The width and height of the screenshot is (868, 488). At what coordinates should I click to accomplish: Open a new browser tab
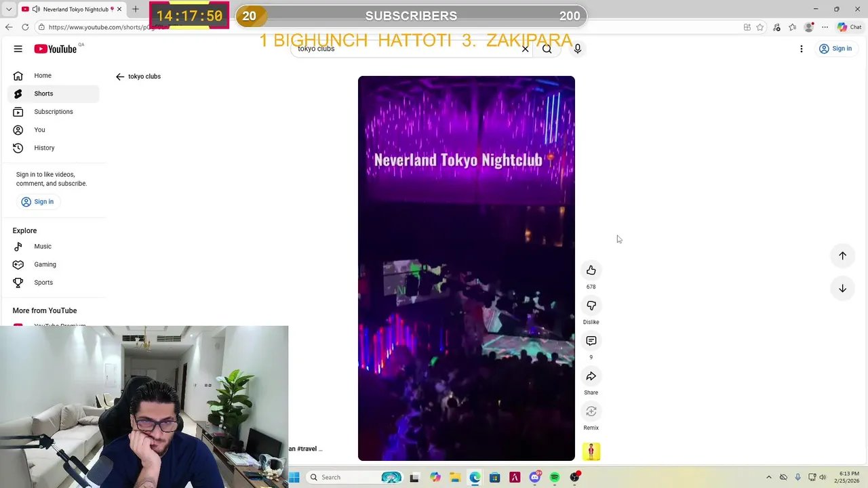[x=135, y=9]
